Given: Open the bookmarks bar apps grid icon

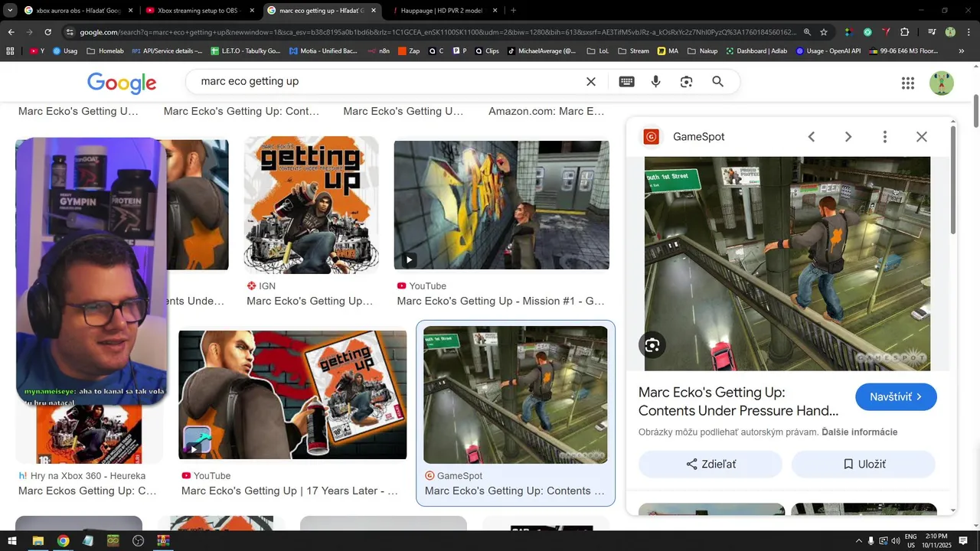Looking at the screenshot, I should pos(10,51).
